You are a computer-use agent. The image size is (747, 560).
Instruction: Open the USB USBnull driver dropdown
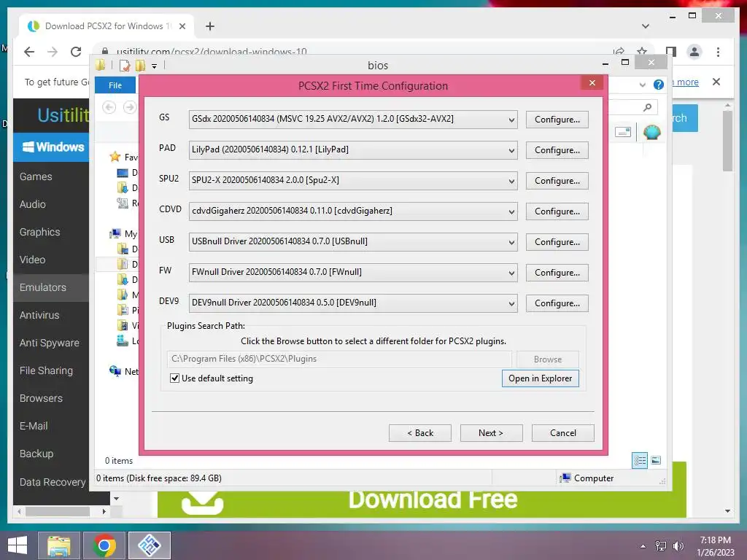click(352, 242)
